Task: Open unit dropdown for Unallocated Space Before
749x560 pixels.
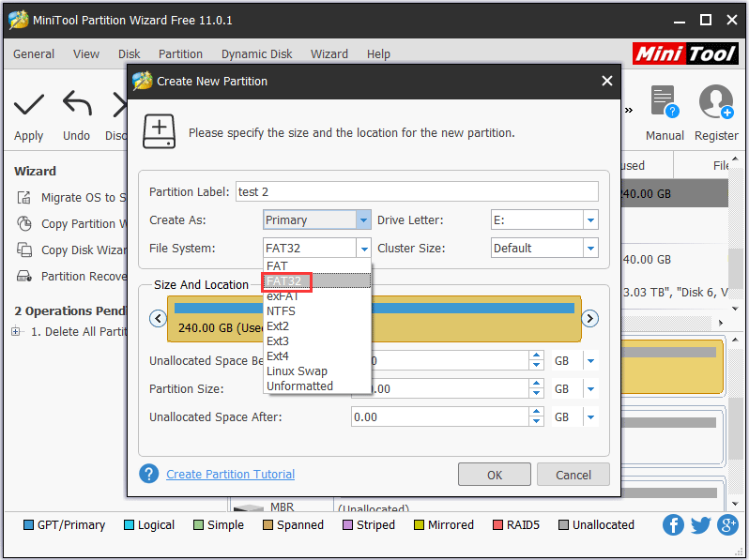Action: point(590,361)
